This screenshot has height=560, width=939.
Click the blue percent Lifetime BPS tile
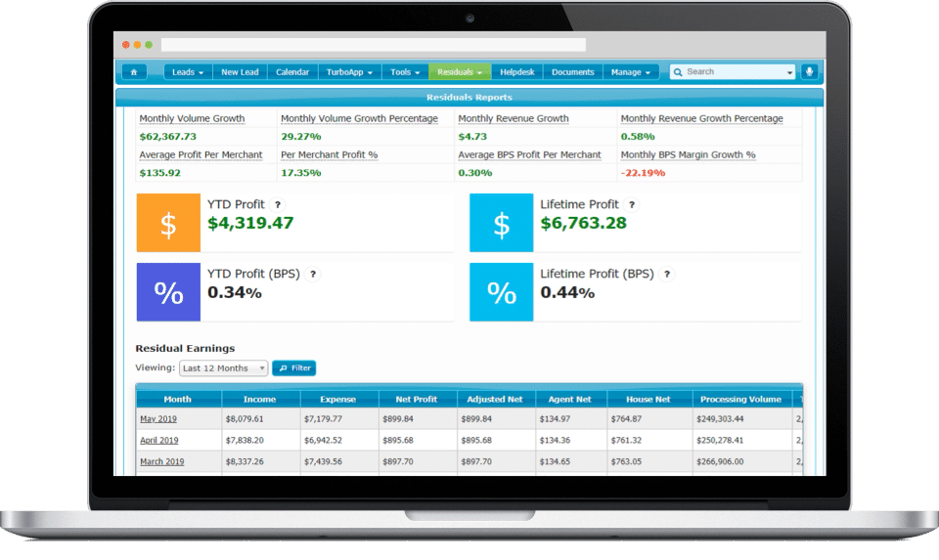click(x=501, y=292)
